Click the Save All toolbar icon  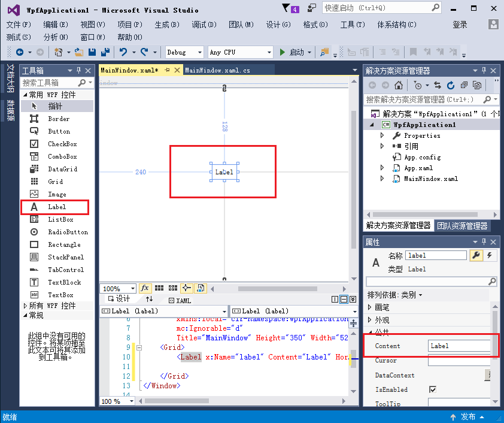(105, 52)
